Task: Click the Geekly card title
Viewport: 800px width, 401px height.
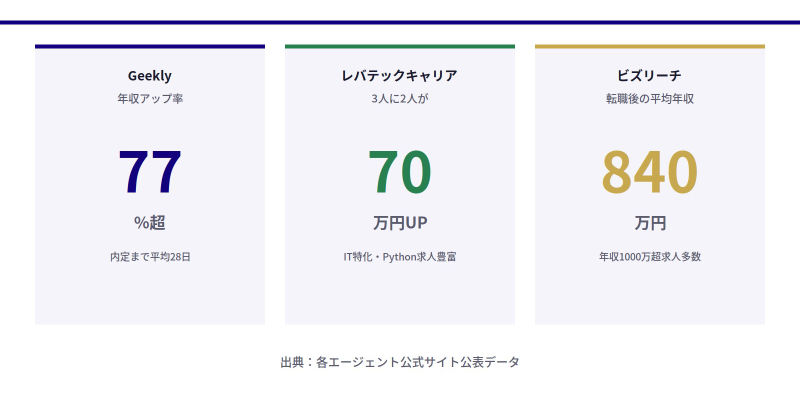Action: tap(150, 75)
